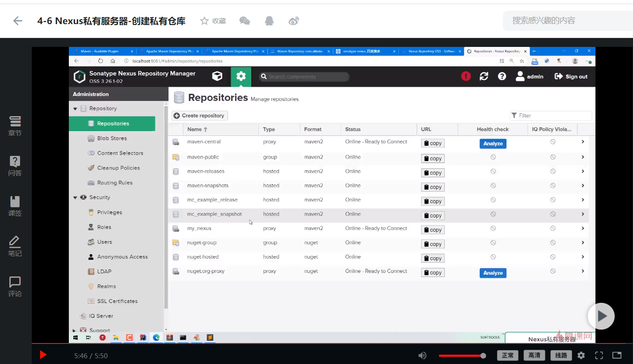Click the Sonatype Nexus logo
Viewport: 633px width, 364px height.
click(79, 77)
